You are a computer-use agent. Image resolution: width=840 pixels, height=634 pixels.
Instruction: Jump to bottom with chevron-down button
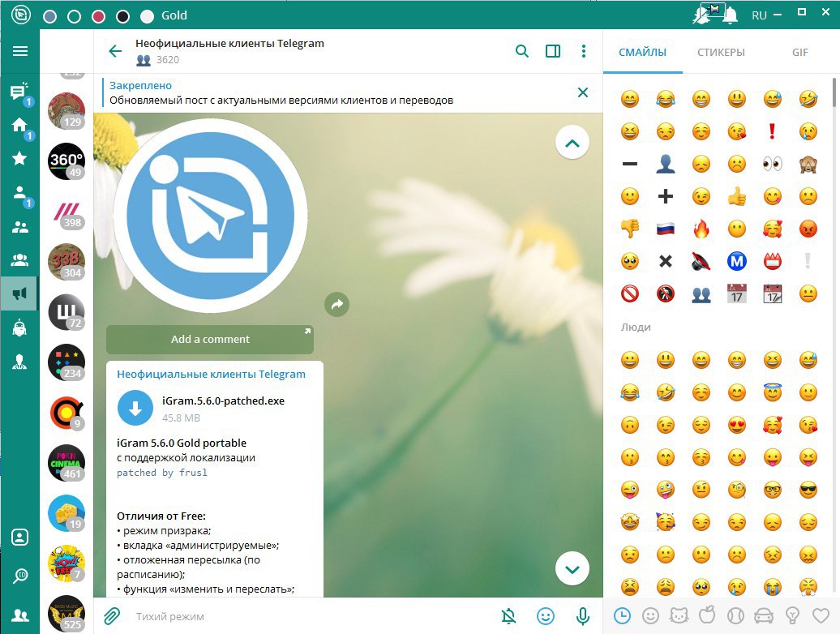pos(572,568)
